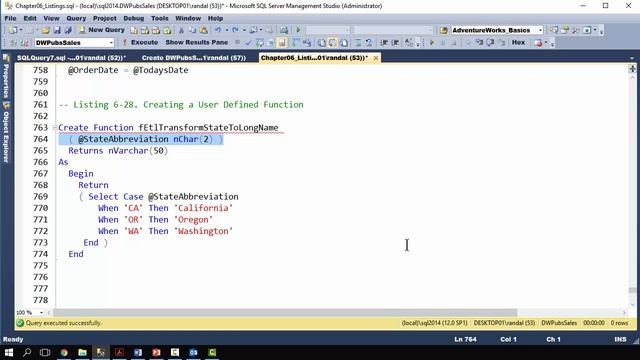Click line 769 Select Case statement
This screenshot has width=640, height=360.
pyautogui.click(x=159, y=197)
